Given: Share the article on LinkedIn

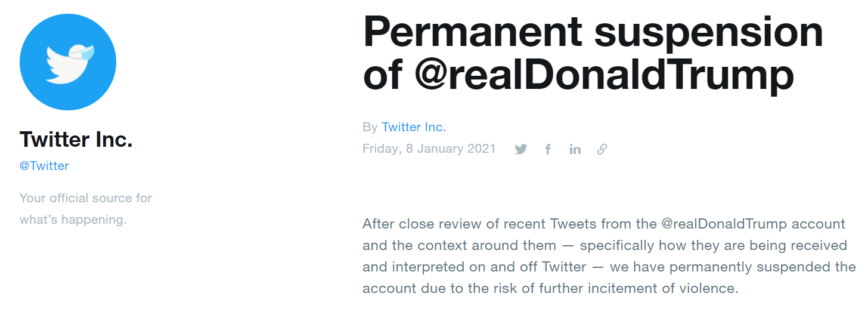Looking at the screenshot, I should click(575, 149).
